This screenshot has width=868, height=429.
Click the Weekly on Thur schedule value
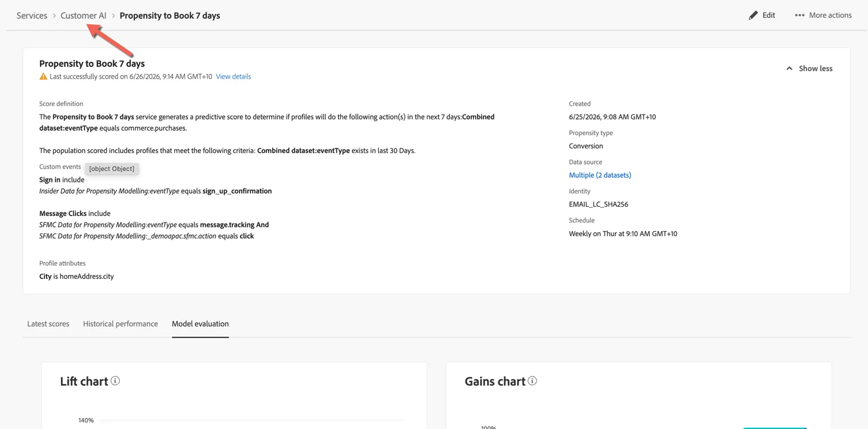tap(623, 234)
